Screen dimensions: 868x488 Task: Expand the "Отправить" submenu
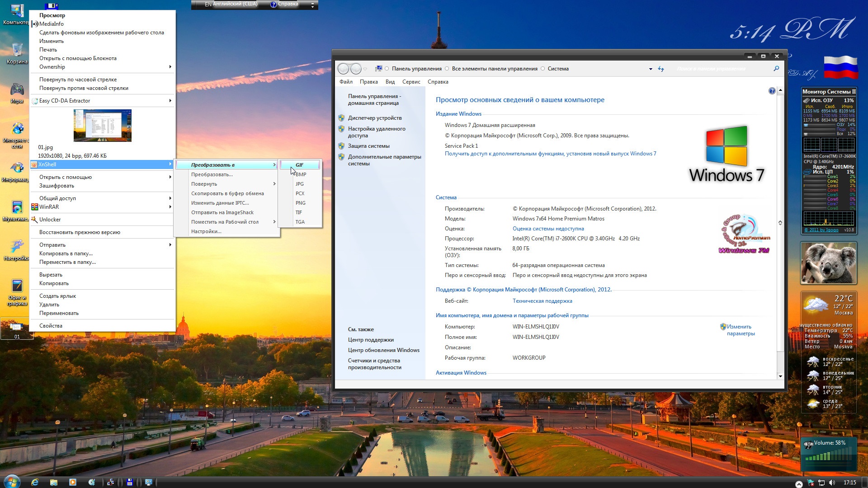[170, 245]
